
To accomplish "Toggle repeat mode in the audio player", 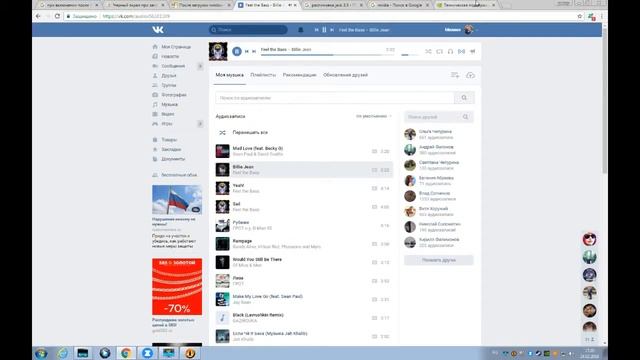I will (x=440, y=51).
